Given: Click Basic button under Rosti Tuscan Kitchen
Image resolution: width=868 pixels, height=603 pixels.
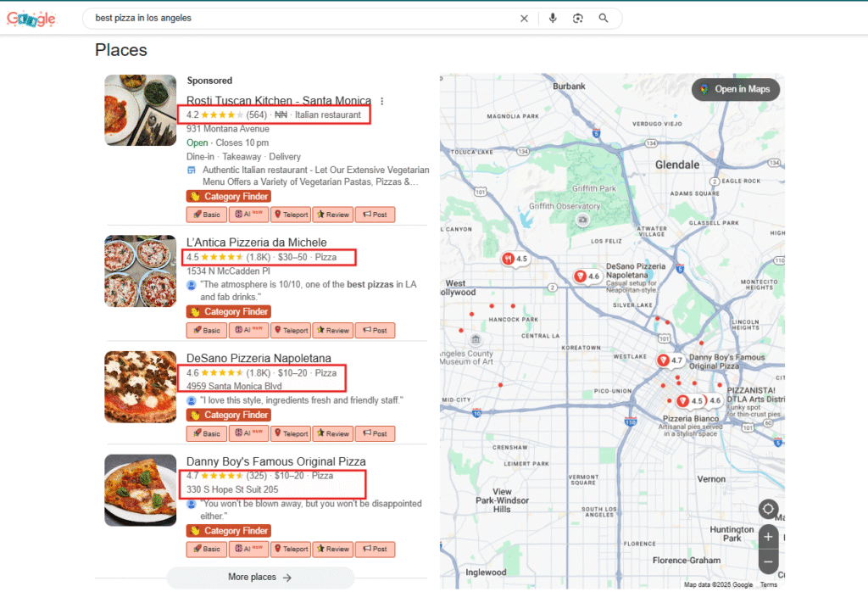Looking at the screenshot, I should (x=207, y=215).
